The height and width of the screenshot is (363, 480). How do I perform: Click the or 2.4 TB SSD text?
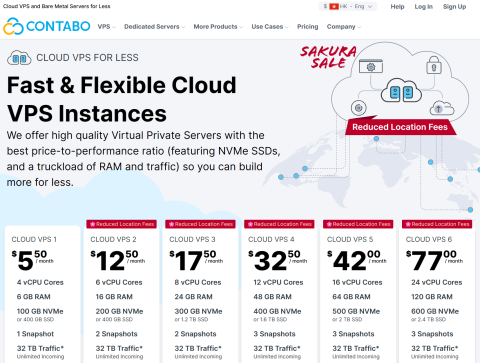tap(428, 319)
